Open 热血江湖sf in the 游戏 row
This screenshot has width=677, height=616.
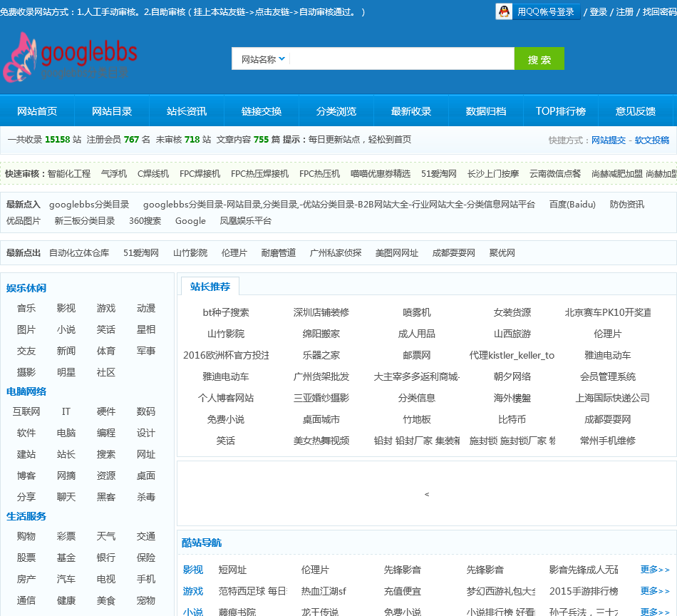coord(324,591)
